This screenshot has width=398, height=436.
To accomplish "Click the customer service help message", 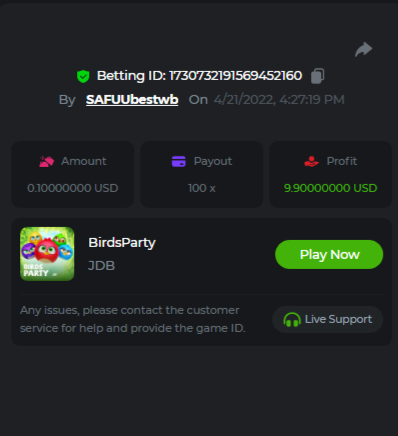I will tap(133, 319).
